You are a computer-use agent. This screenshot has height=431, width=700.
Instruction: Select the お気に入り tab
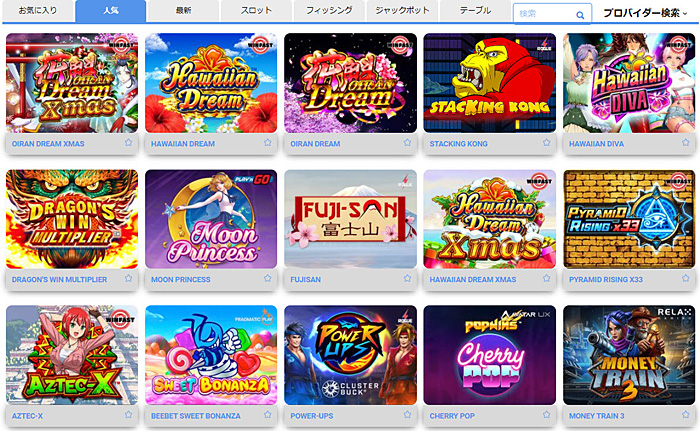pyautogui.click(x=38, y=11)
